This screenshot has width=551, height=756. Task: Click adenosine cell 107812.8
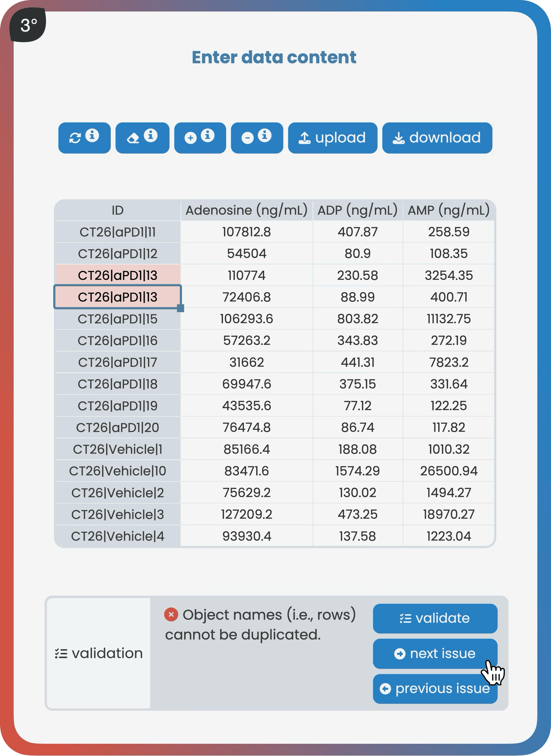(247, 232)
